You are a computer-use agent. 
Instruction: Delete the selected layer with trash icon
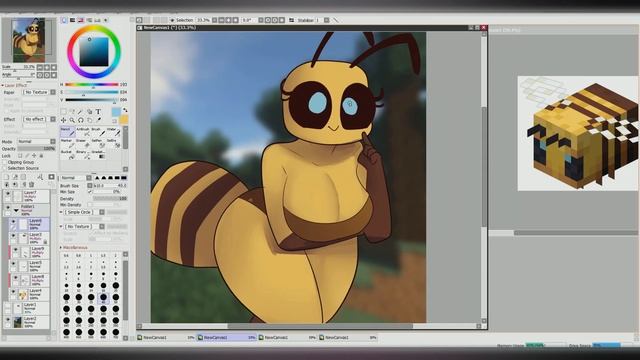point(31,185)
